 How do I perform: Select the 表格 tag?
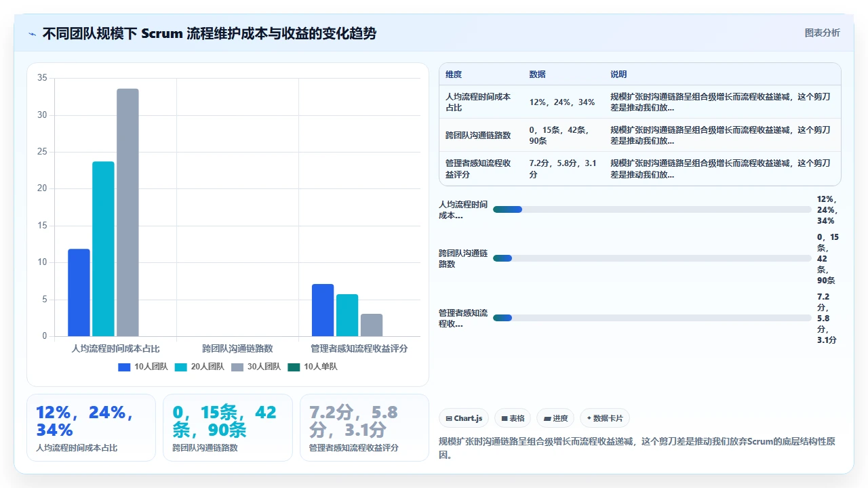click(x=513, y=418)
